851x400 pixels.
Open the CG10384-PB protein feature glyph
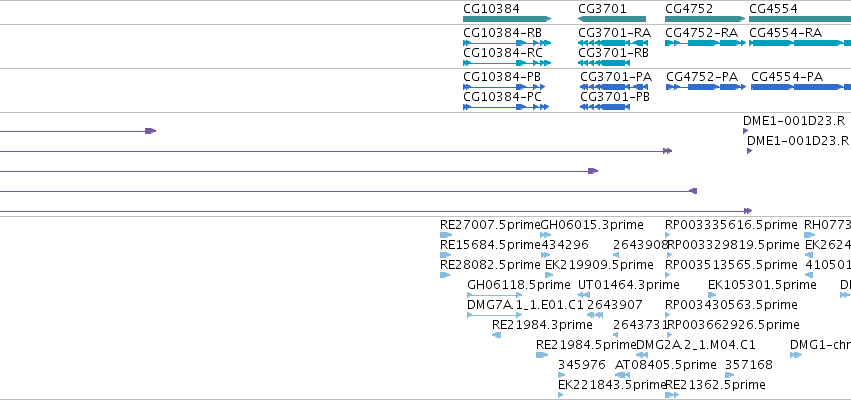tap(504, 87)
